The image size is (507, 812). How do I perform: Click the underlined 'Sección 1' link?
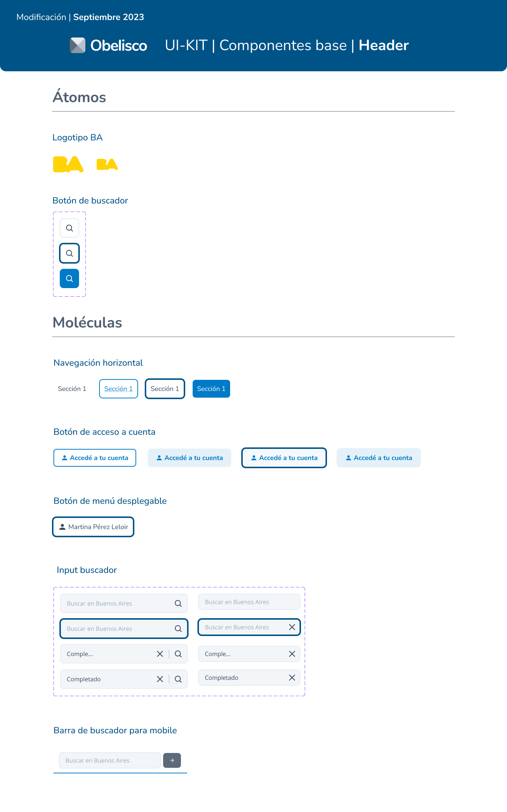pyautogui.click(x=118, y=389)
